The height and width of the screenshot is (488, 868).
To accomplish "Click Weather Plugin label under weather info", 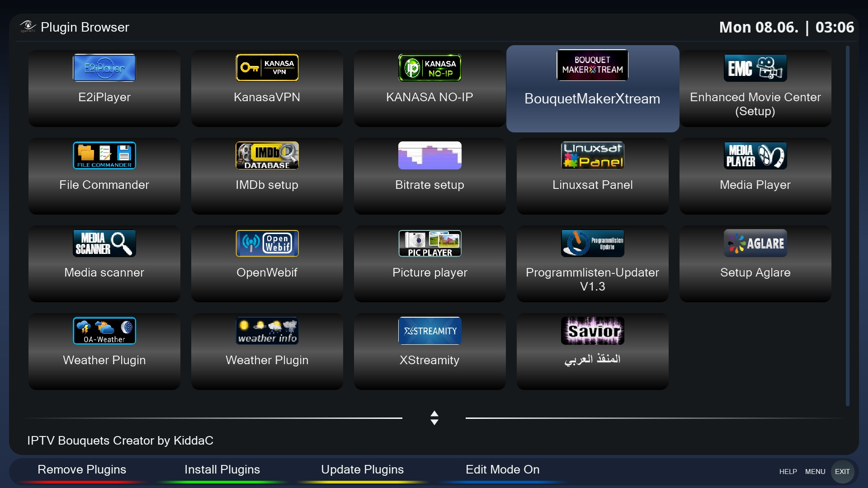I will pos(267,360).
